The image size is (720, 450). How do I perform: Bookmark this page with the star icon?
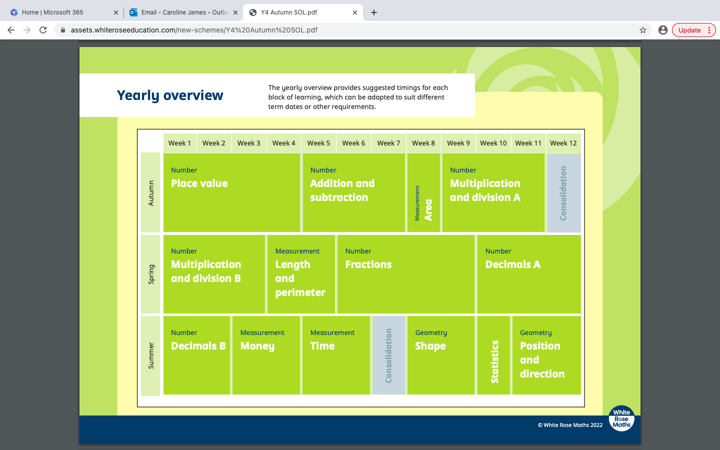pos(643,30)
